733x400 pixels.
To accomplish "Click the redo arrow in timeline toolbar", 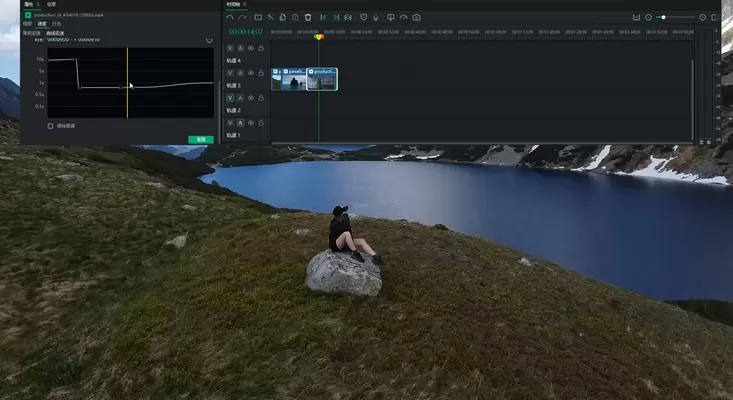I will (x=242, y=17).
